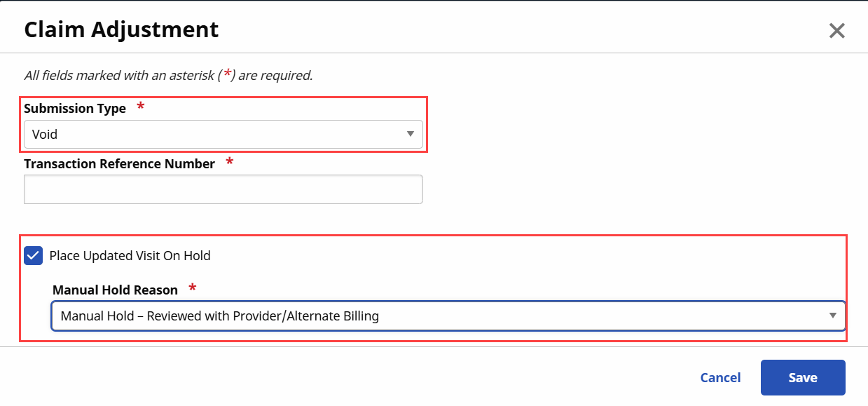
Task: Click the Transaction Reference Number label
Action: (119, 163)
